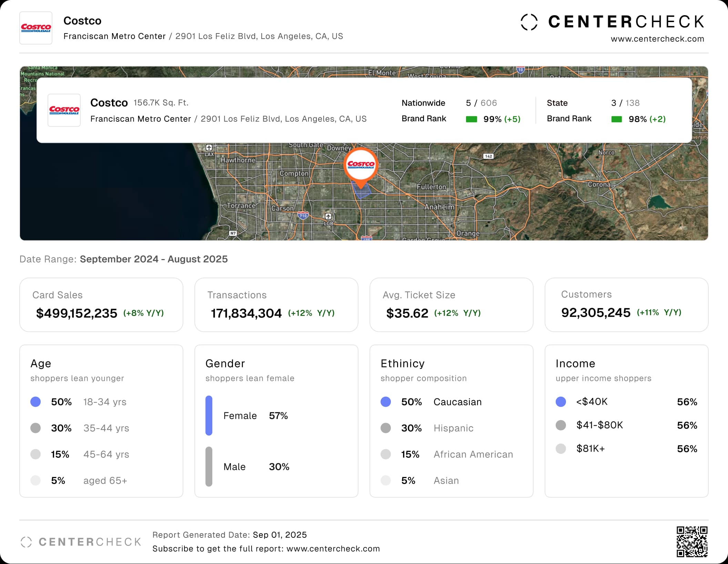The image size is (728, 564).
Task: Click the CenterCheck circular logo icon at top right
Action: tap(529, 22)
